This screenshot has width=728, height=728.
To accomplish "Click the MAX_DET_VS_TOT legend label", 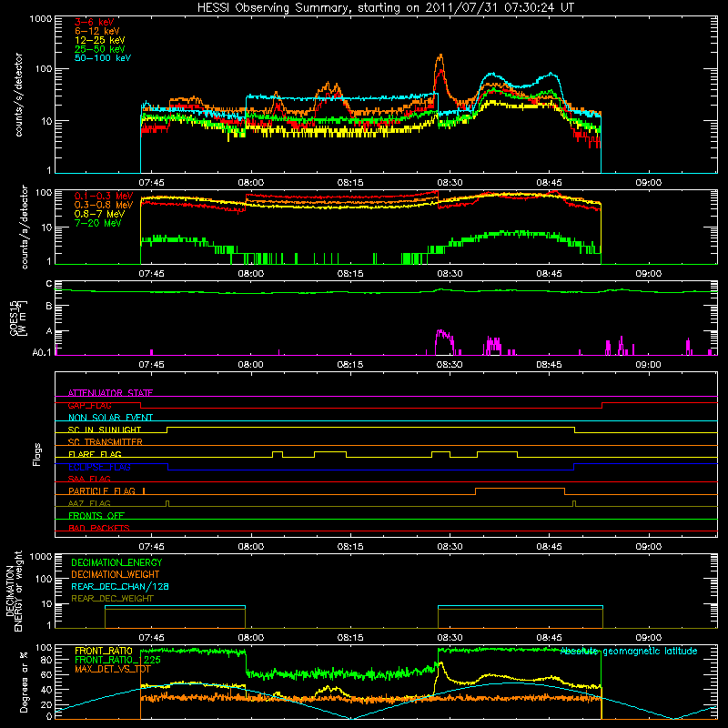I will (113, 669).
